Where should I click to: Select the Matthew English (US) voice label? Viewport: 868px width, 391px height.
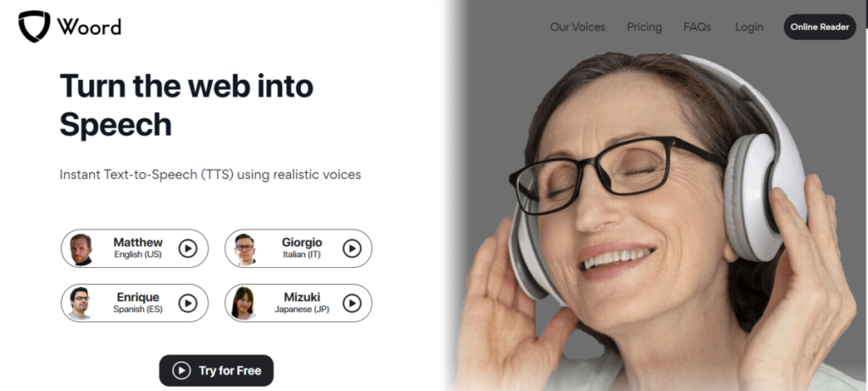(x=138, y=249)
